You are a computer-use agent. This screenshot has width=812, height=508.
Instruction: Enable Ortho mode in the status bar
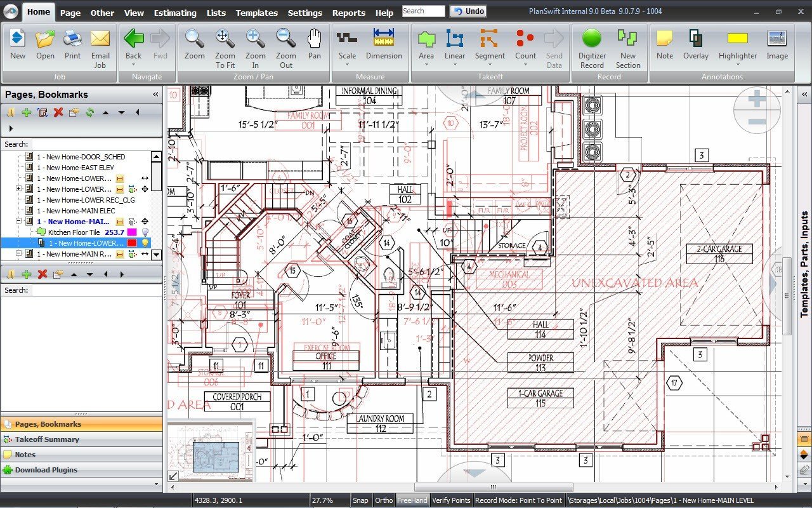pos(384,500)
